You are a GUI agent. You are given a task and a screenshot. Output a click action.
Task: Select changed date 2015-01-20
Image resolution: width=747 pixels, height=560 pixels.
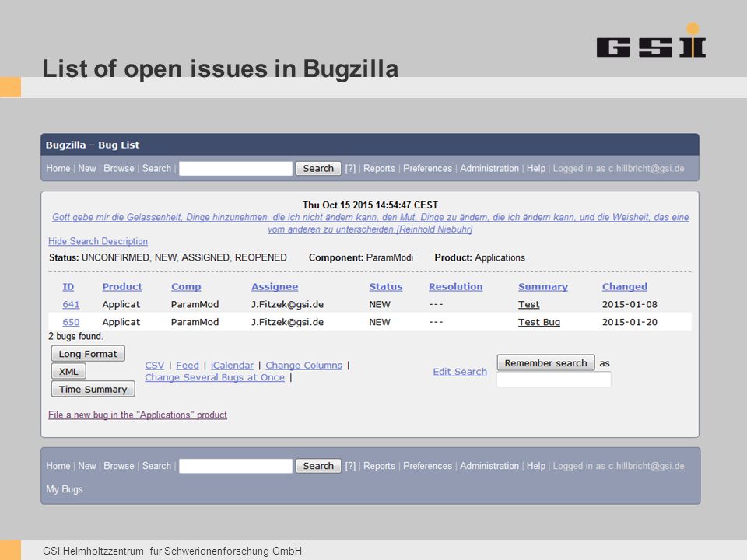tap(630, 322)
